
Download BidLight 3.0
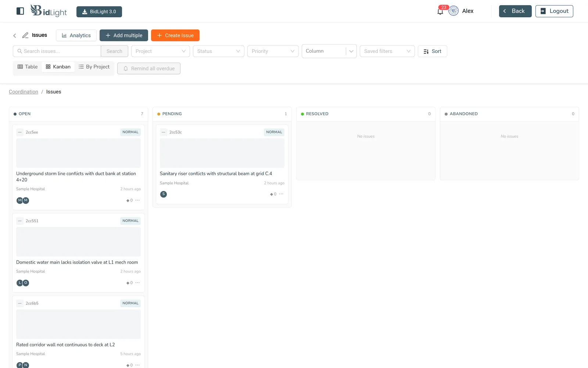point(99,12)
